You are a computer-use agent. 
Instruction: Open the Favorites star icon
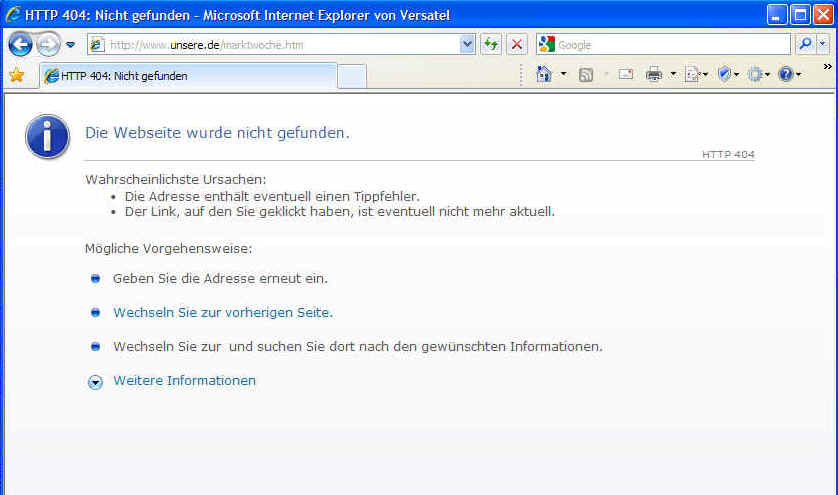tap(16, 75)
